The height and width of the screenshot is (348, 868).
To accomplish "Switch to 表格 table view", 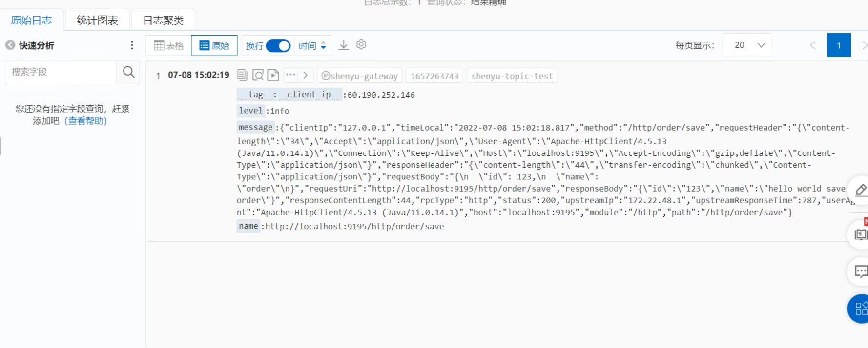I will tap(169, 46).
